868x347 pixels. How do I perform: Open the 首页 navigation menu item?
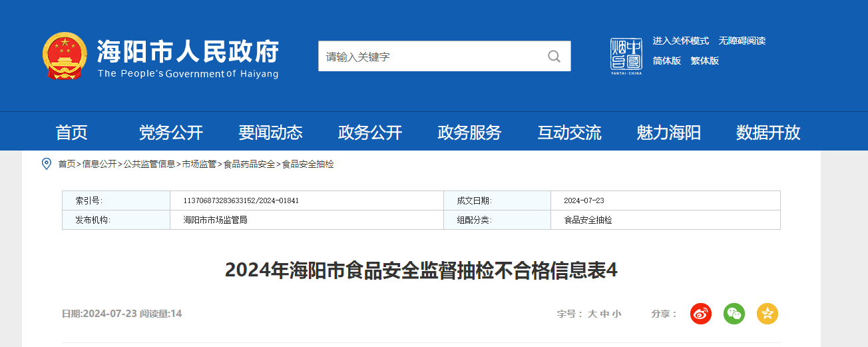click(x=71, y=133)
